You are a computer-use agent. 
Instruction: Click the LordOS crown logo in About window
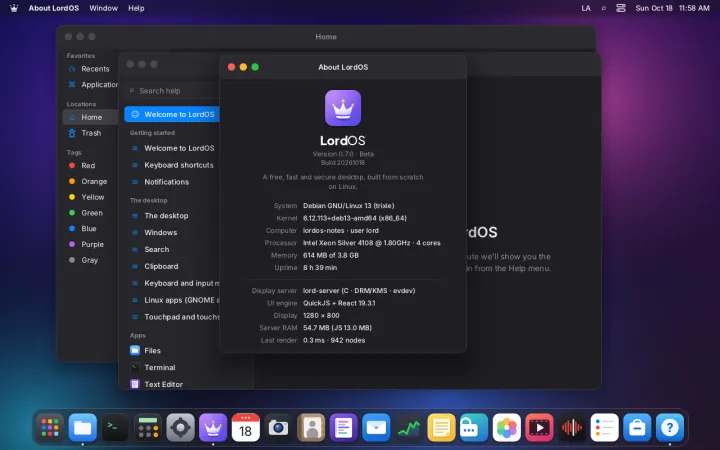(343, 108)
